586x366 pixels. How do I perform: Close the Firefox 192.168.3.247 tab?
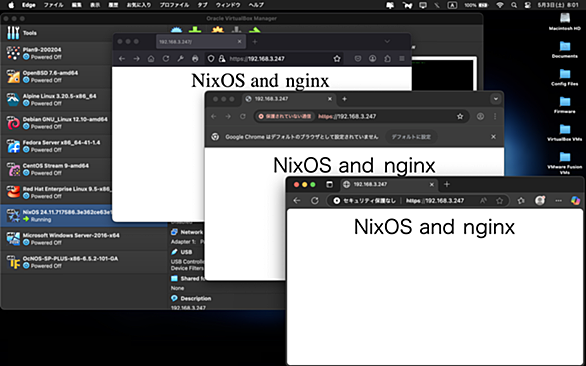click(240, 41)
